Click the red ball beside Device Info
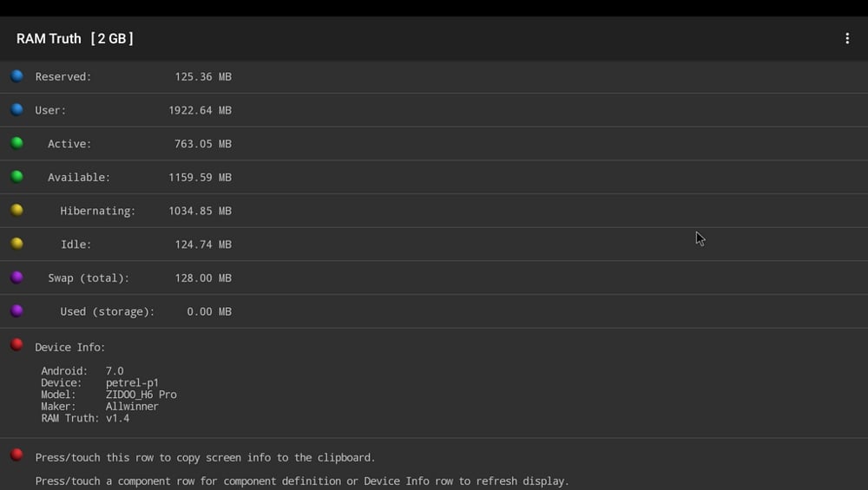 (17, 344)
